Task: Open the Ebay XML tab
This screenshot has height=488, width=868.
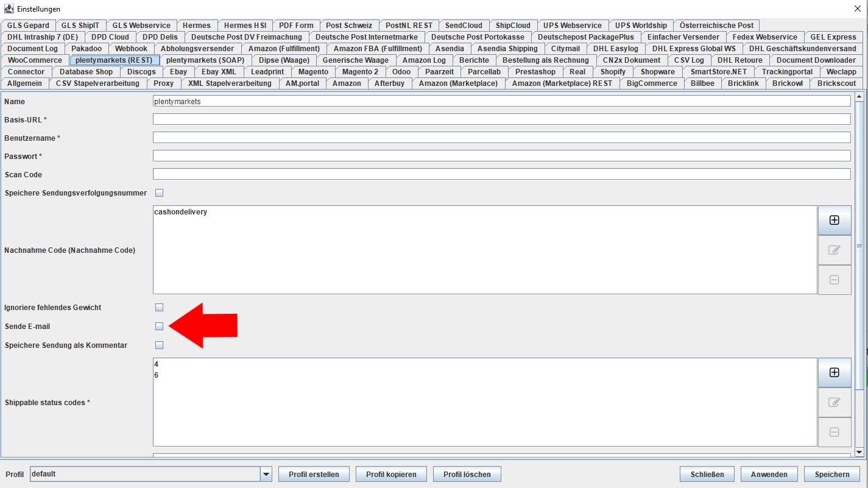Action: coord(219,72)
